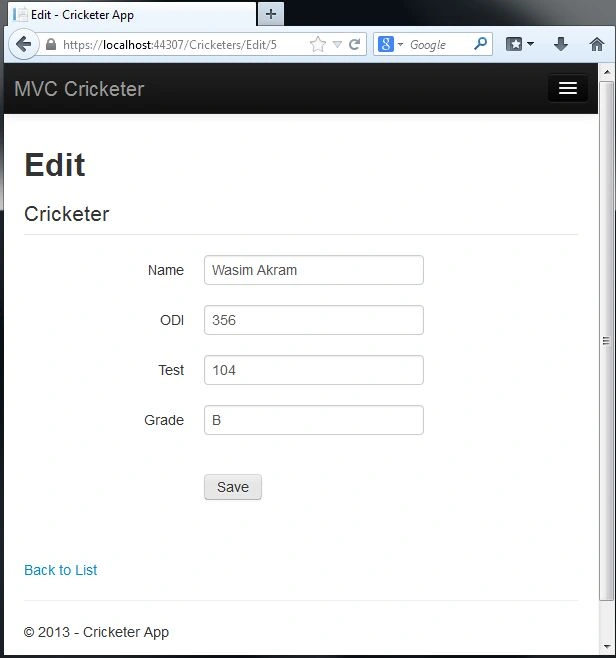Follow the Back to List link

(x=60, y=570)
